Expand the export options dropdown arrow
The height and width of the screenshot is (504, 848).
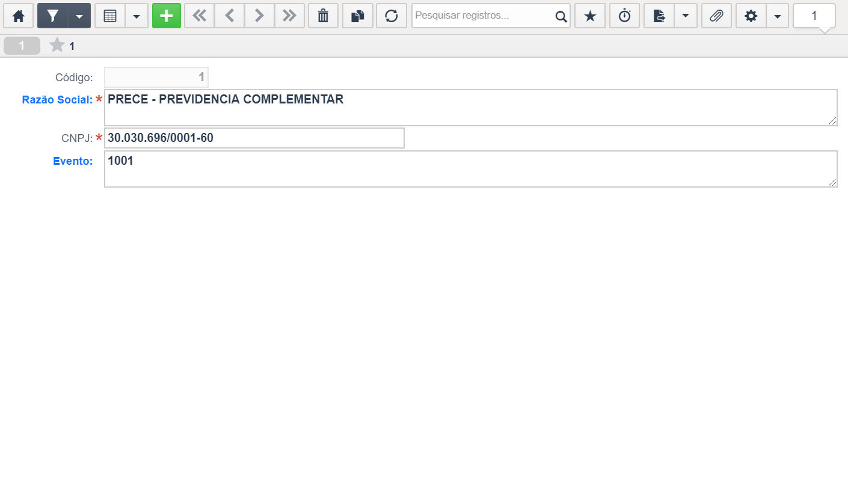point(686,16)
